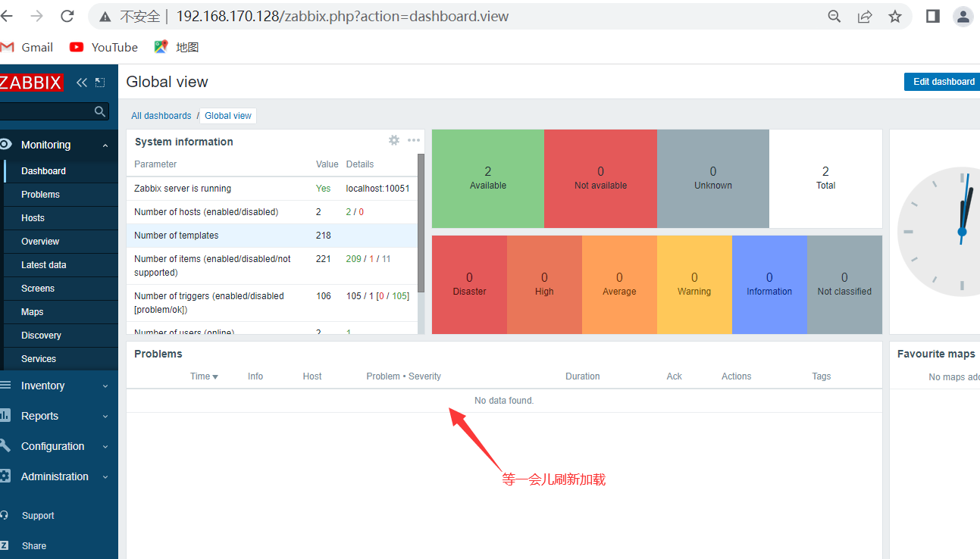Click the 'Zabbix server is running' row
980x559 pixels.
(x=272, y=189)
